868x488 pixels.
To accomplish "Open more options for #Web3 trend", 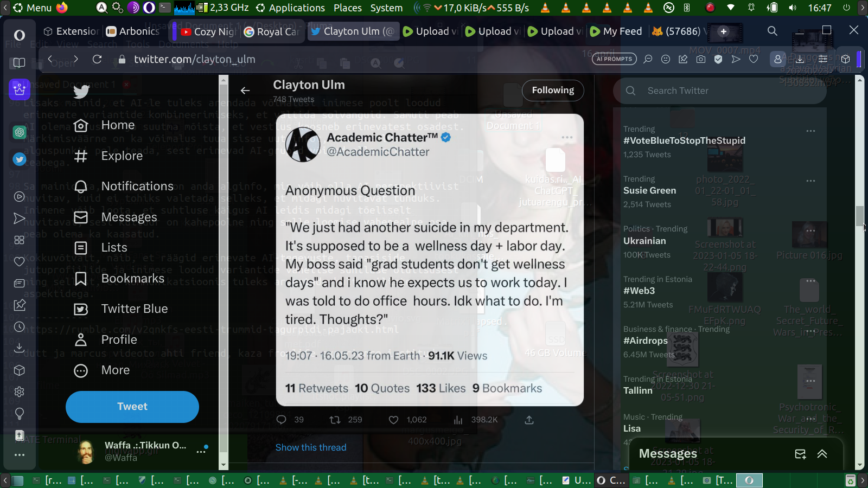I will coord(810,281).
